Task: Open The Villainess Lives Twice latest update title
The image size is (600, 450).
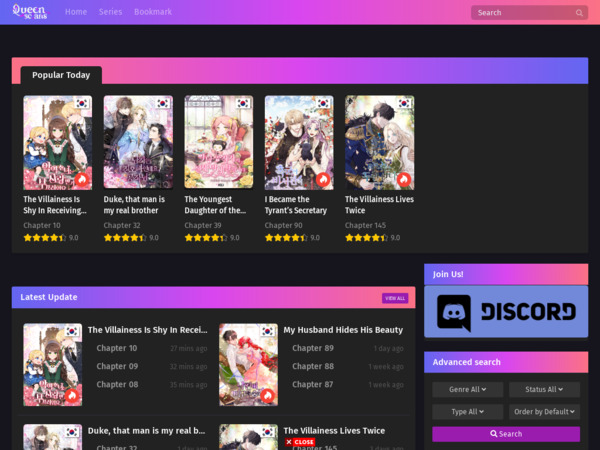Action: 334,431
